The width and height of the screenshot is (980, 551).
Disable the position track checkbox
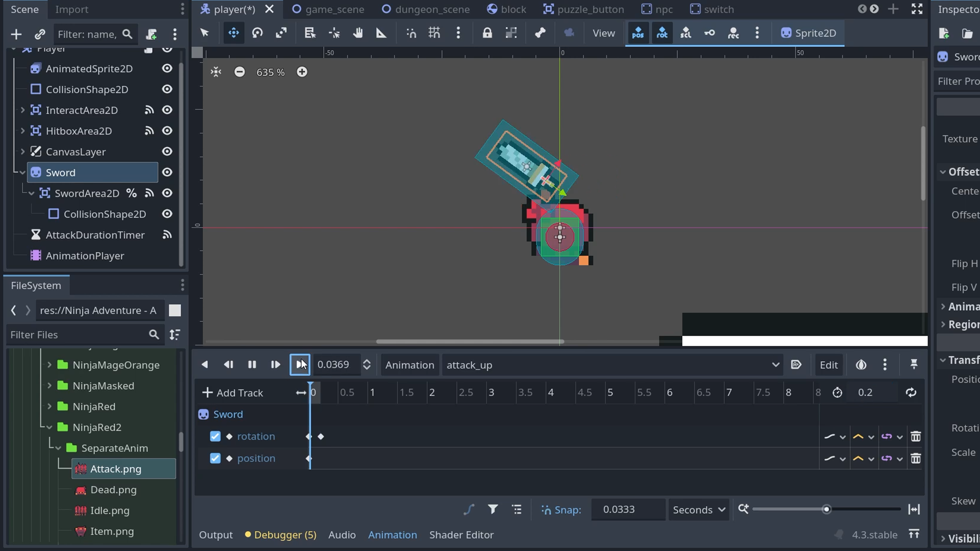(x=215, y=458)
